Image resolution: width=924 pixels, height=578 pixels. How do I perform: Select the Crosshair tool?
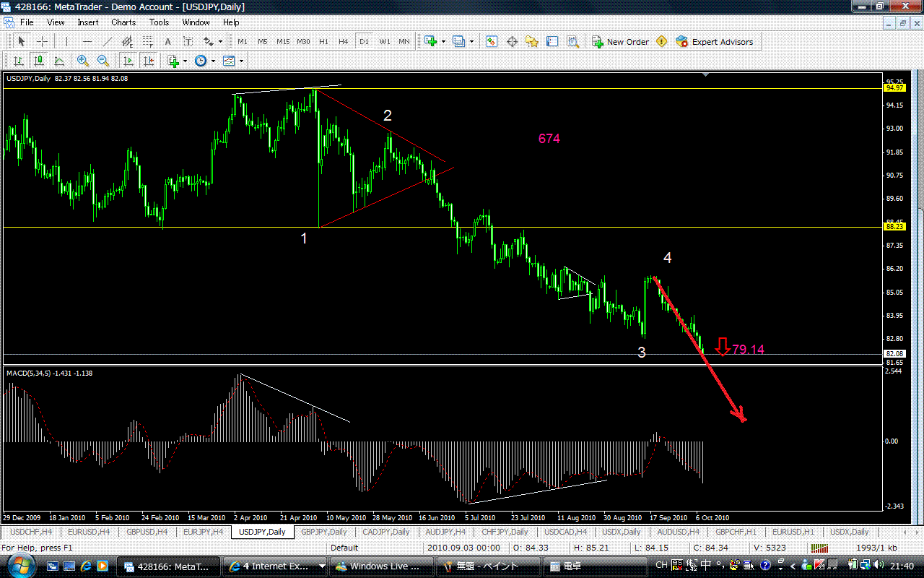click(x=43, y=42)
